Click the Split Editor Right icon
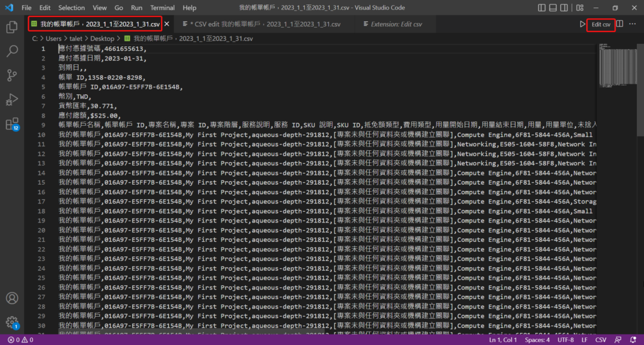 [620, 24]
